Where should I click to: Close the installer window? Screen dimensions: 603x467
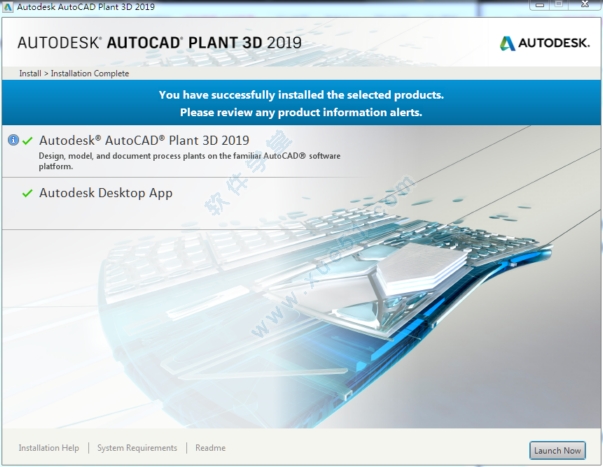tap(585, 5)
